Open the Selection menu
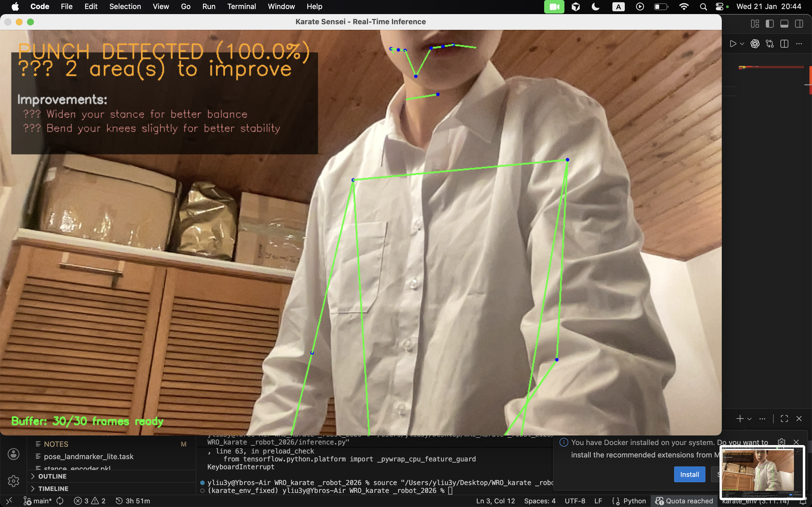Image resolution: width=812 pixels, height=507 pixels. tap(125, 6)
